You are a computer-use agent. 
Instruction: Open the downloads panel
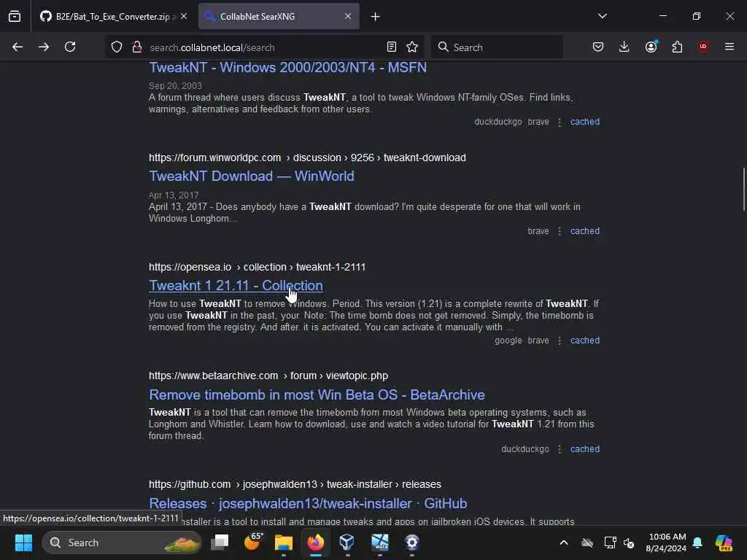pyautogui.click(x=624, y=47)
